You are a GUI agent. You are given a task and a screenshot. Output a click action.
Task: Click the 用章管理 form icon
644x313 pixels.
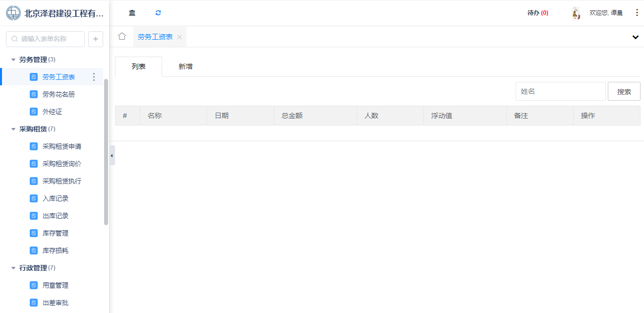[x=34, y=285]
